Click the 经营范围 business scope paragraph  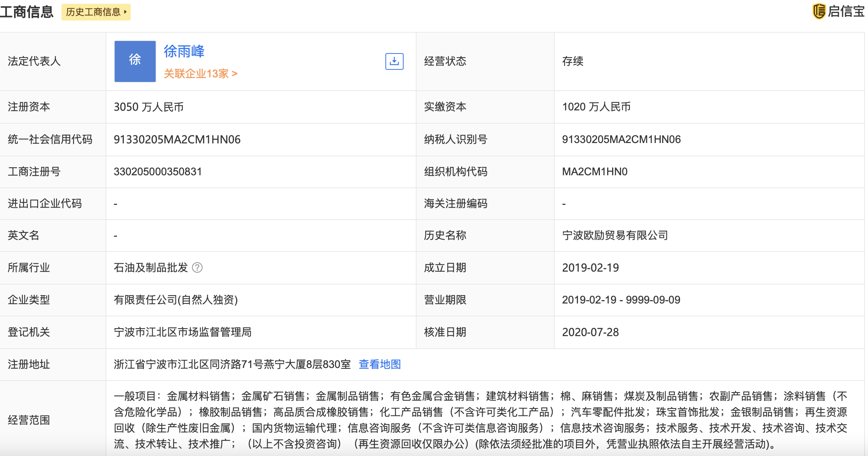pyautogui.click(x=480, y=420)
